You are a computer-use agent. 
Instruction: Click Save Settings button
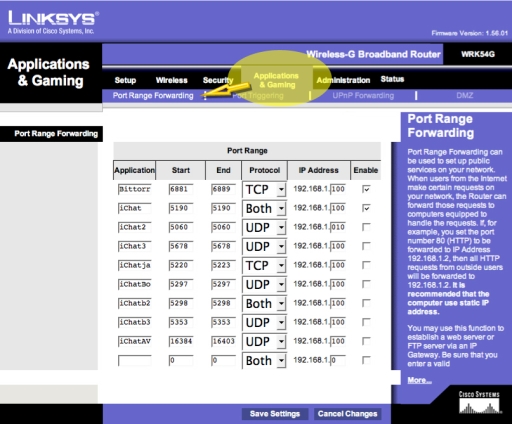coord(275,414)
